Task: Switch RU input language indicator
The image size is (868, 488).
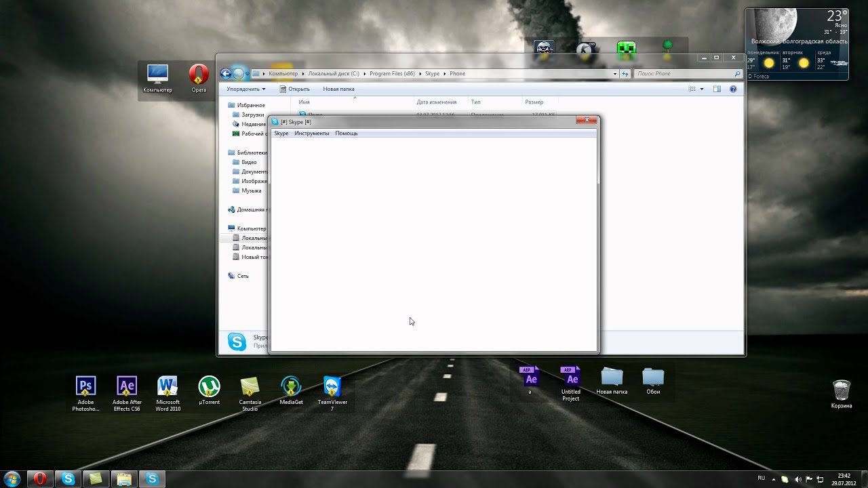Action: click(x=762, y=479)
